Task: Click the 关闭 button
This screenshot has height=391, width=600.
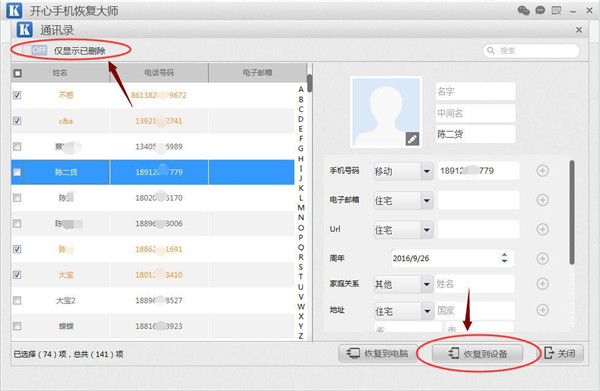Action: tap(561, 353)
